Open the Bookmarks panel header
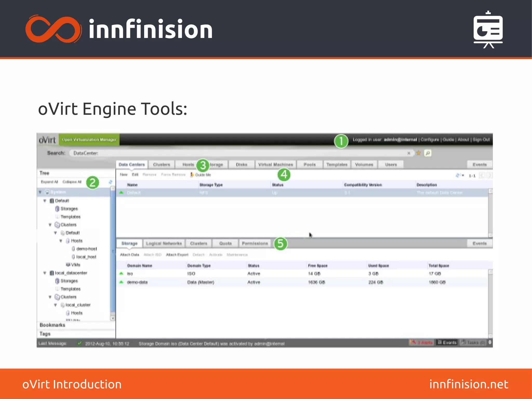Screen dimensions: 532x399 [76, 325]
